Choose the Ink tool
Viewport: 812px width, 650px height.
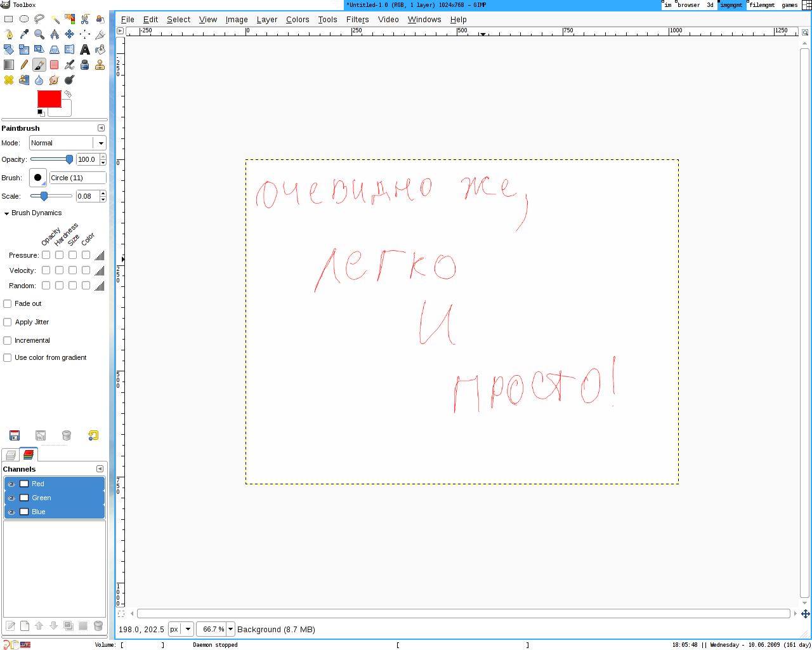pos(85,65)
